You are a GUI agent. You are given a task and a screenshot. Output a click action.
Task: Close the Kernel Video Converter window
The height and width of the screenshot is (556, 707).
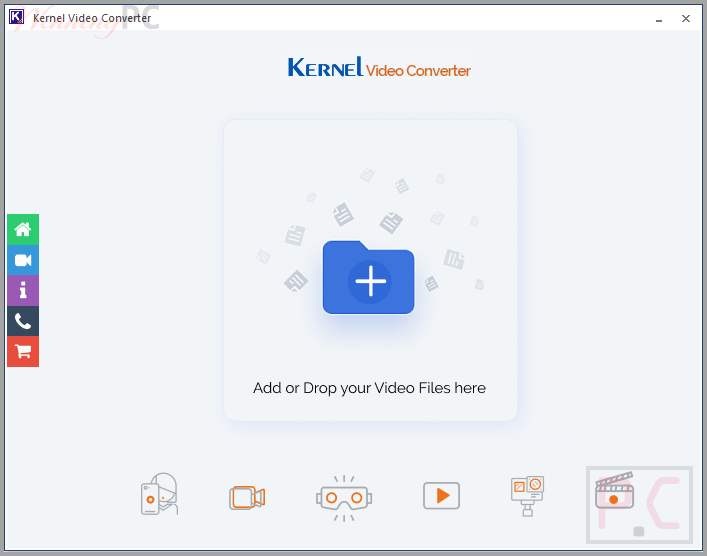686,18
